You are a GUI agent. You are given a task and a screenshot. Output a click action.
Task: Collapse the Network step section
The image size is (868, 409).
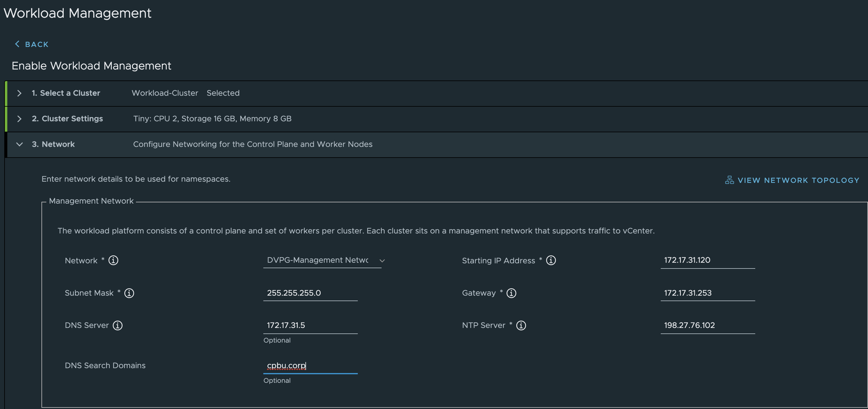tap(19, 144)
